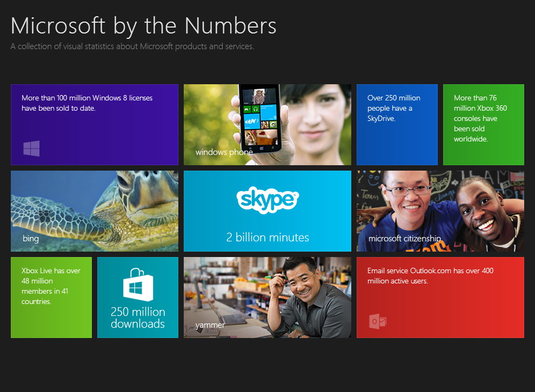Click the subtitle about visual statistics

pos(132,46)
